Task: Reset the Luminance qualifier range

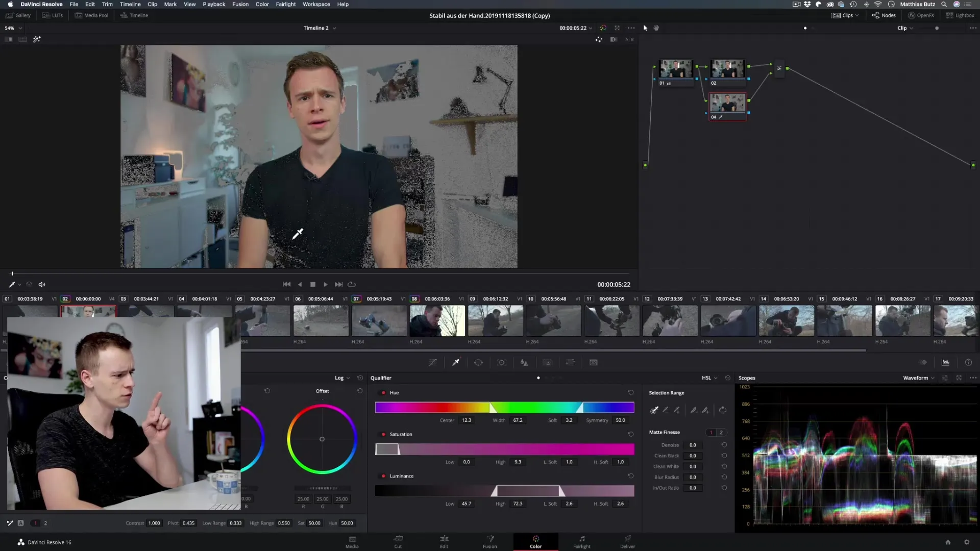Action: [x=631, y=476]
